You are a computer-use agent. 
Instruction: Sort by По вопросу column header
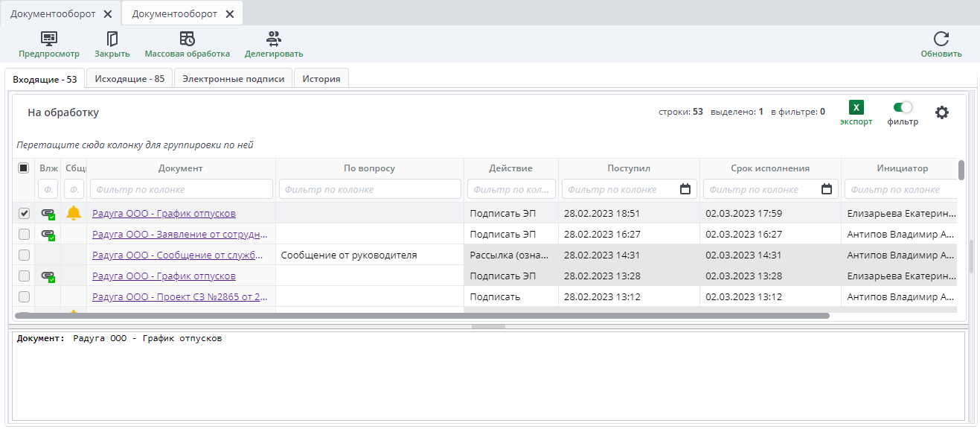370,168
